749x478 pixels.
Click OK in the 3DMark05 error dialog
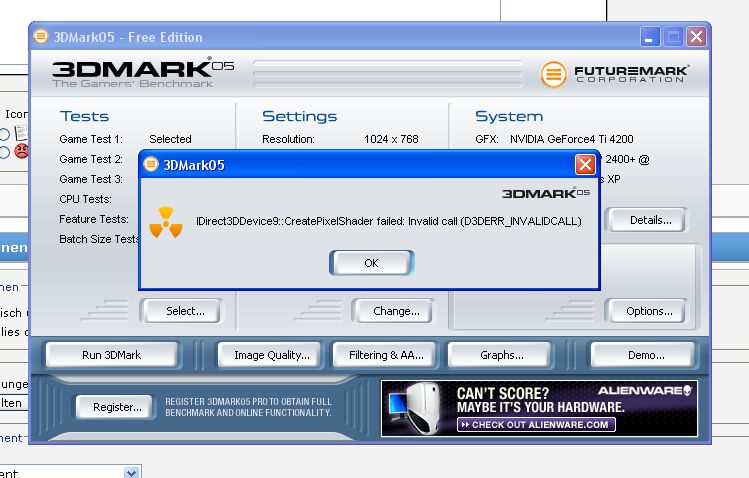pos(372,263)
